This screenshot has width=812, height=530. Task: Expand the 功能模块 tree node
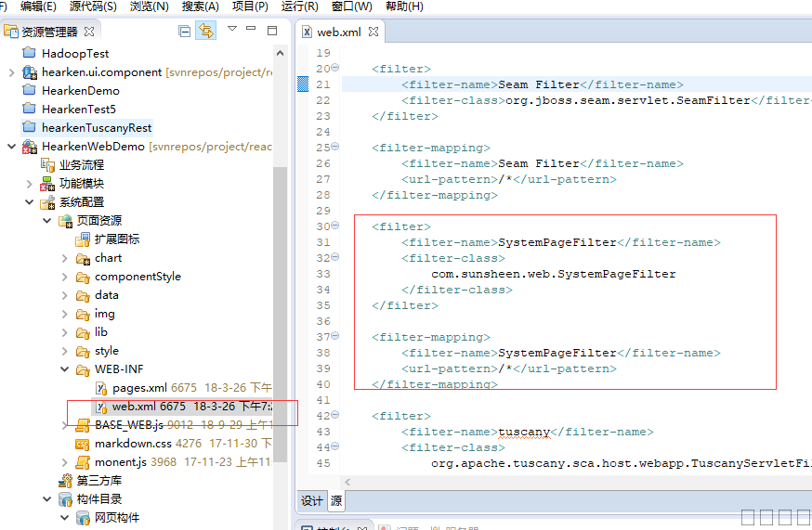pos(29,184)
